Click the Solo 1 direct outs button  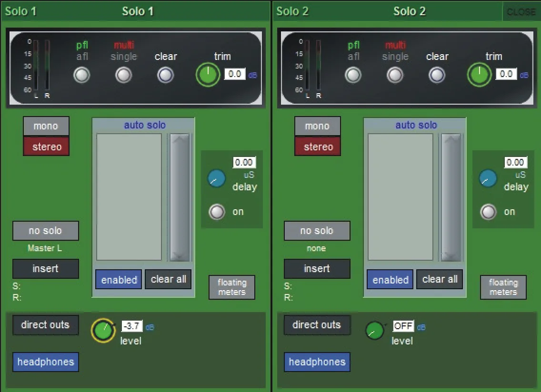(46, 325)
